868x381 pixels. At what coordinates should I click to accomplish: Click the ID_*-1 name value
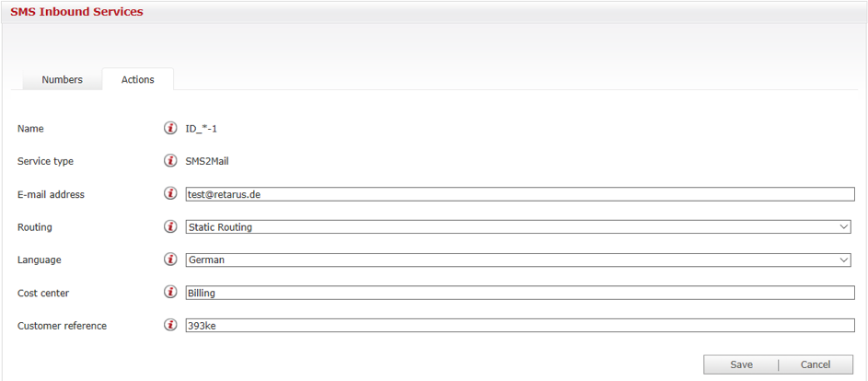point(202,129)
